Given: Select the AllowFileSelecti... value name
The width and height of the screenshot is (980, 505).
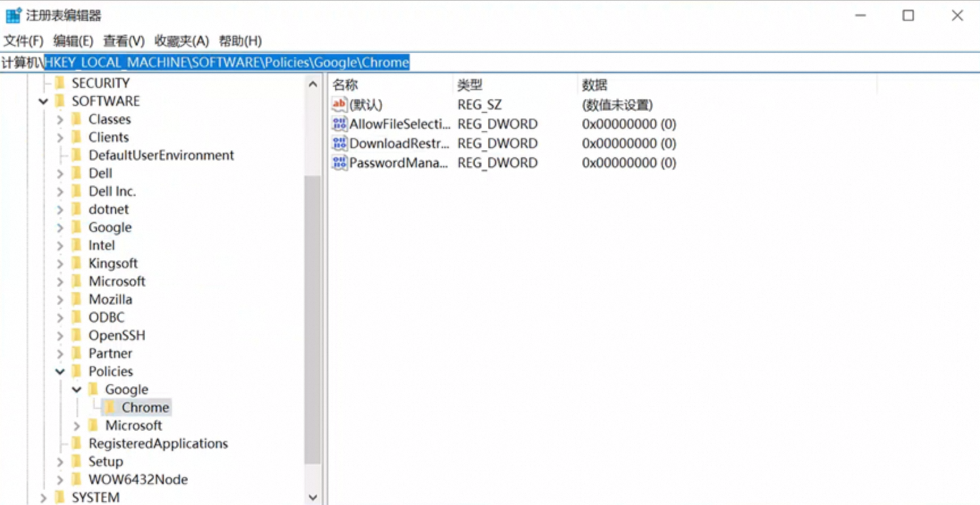Looking at the screenshot, I should [400, 124].
